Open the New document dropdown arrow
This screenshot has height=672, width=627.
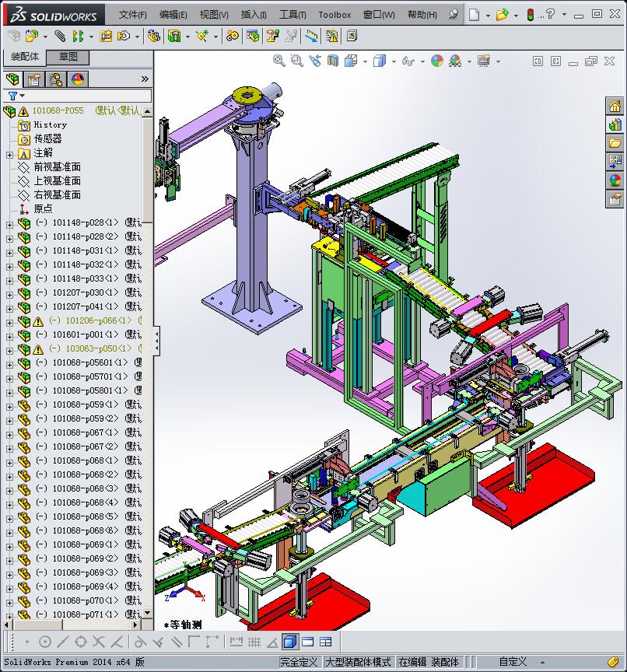pyautogui.click(x=489, y=16)
